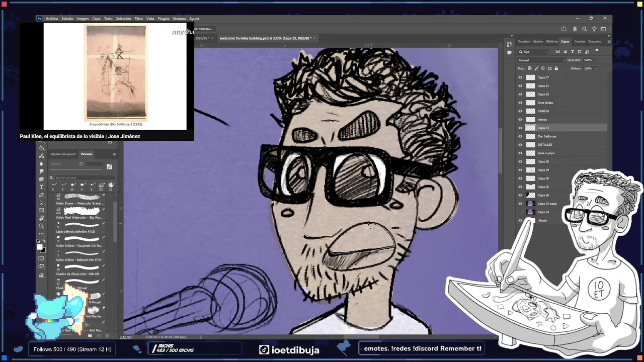This screenshot has height=362, width=644.
Task: Hide the Capa 27 layer
Action: click(x=520, y=77)
